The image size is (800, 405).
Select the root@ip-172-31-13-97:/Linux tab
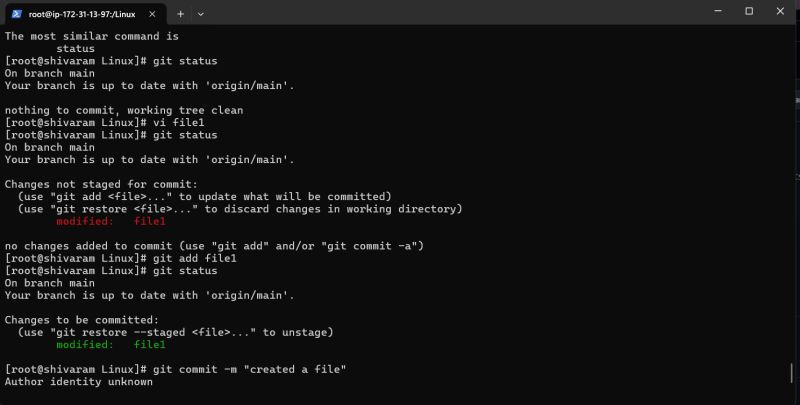click(x=82, y=14)
